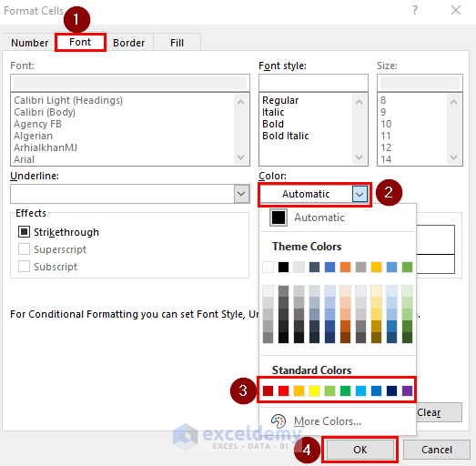Select Arial font
The image size is (476, 466).
click(x=24, y=159)
